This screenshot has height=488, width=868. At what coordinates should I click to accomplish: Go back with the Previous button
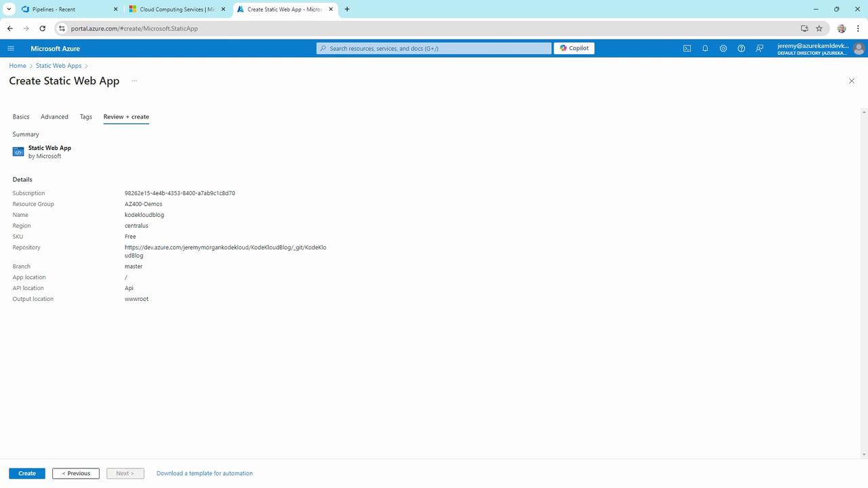coord(76,473)
